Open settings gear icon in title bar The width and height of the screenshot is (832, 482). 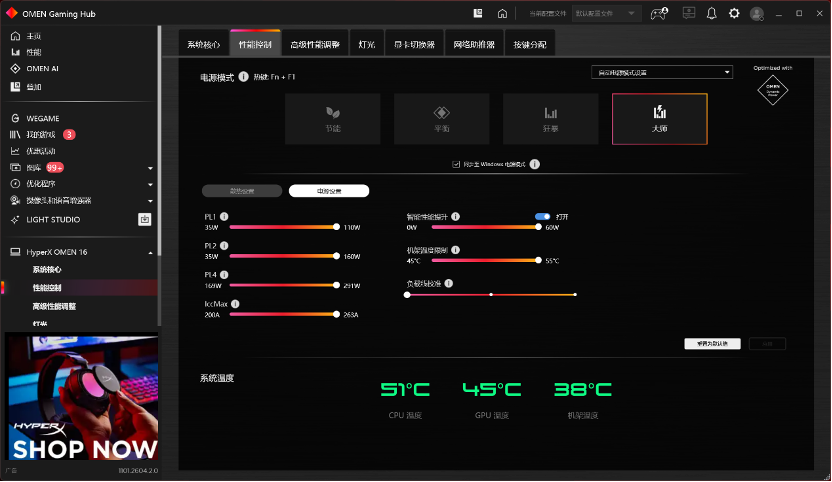(x=734, y=13)
